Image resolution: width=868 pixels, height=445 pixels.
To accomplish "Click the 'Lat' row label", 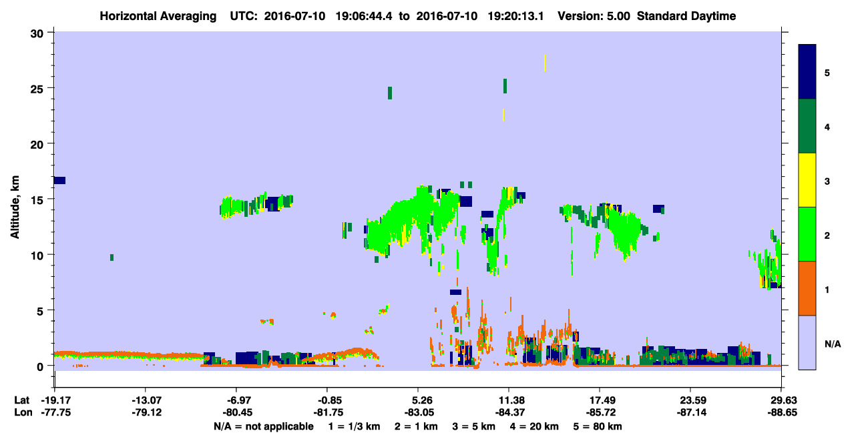I will tap(21, 400).
